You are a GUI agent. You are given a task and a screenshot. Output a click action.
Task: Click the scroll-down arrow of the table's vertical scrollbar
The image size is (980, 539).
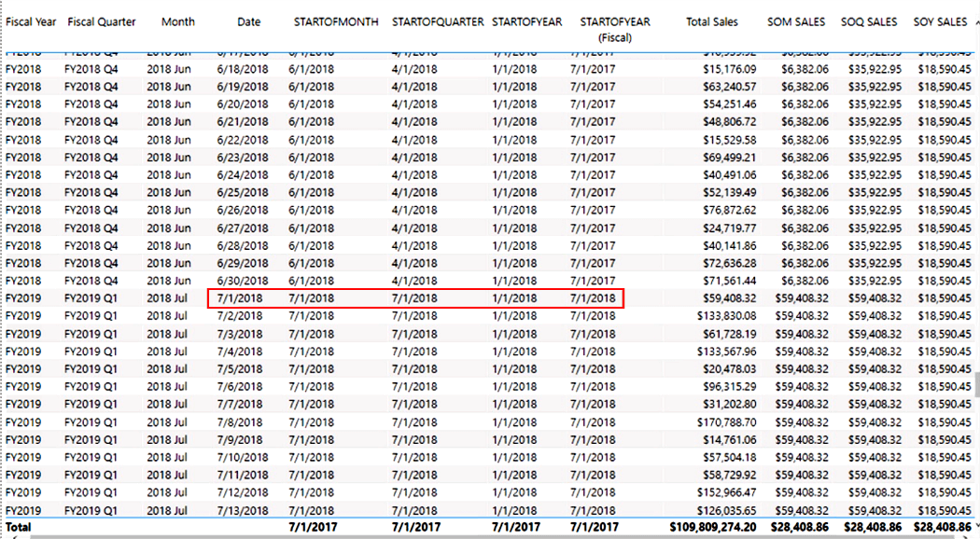point(976,527)
